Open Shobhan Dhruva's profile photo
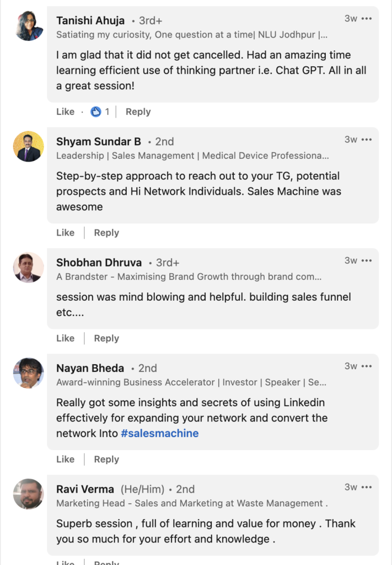This screenshot has height=565, width=392. 29,268
